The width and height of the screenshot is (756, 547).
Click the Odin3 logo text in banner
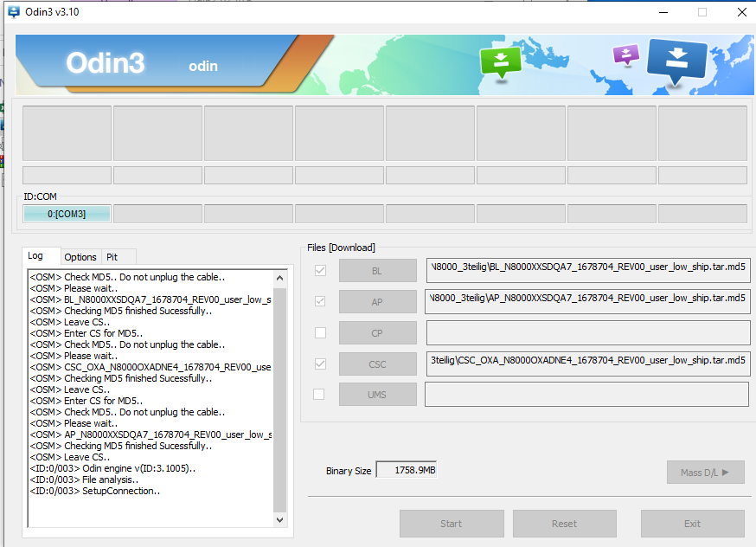click(106, 62)
